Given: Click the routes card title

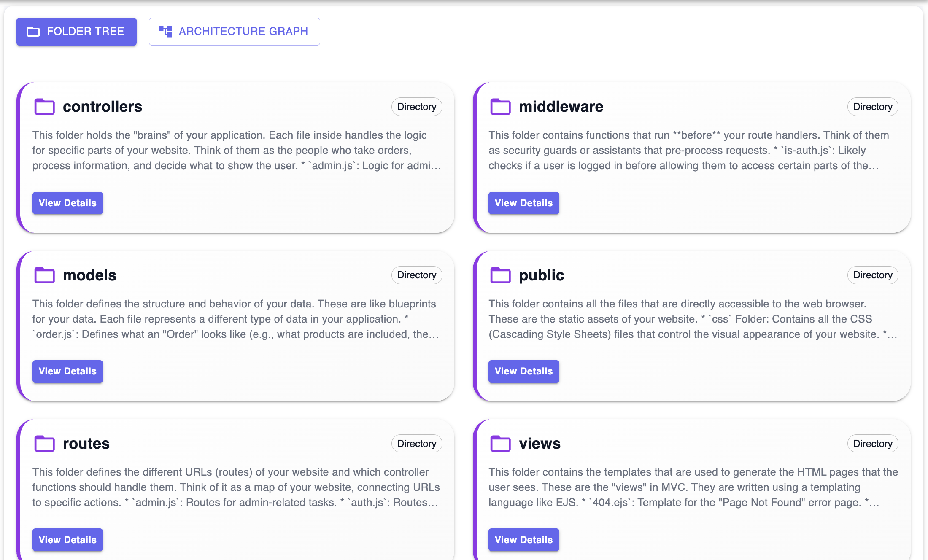Looking at the screenshot, I should [x=86, y=444].
